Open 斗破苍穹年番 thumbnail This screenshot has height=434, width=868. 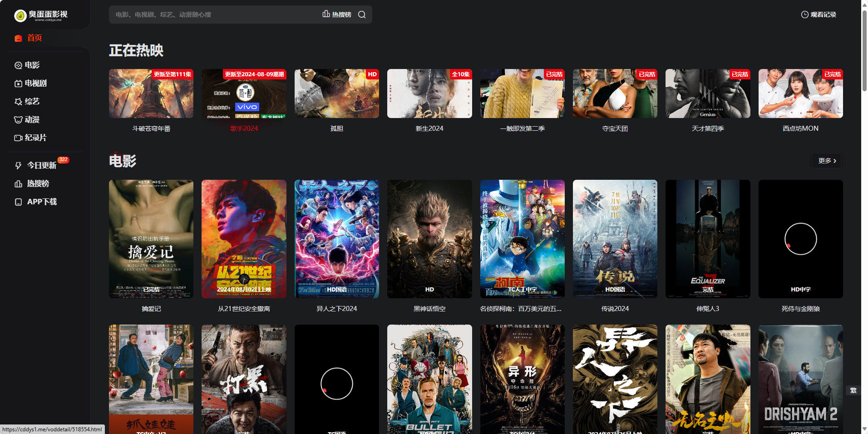[x=151, y=94]
